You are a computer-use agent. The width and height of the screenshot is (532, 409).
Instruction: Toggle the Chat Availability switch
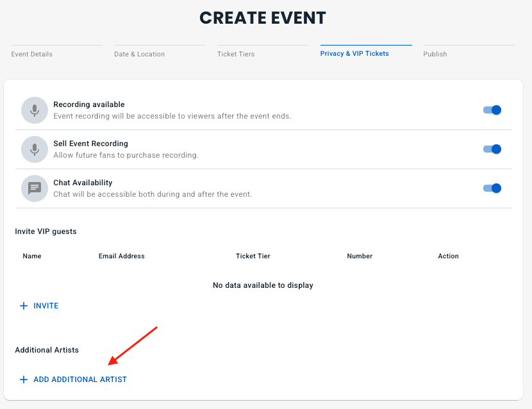tap(492, 188)
